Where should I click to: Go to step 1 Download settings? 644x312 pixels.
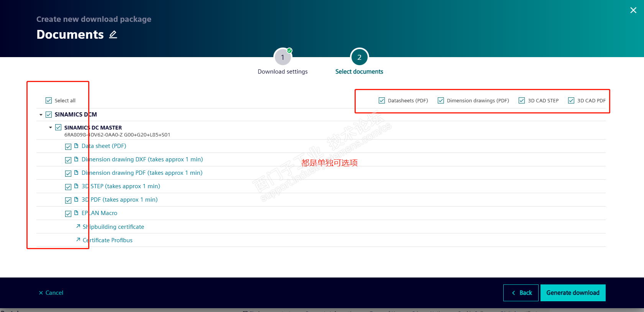pyautogui.click(x=283, y=57)
